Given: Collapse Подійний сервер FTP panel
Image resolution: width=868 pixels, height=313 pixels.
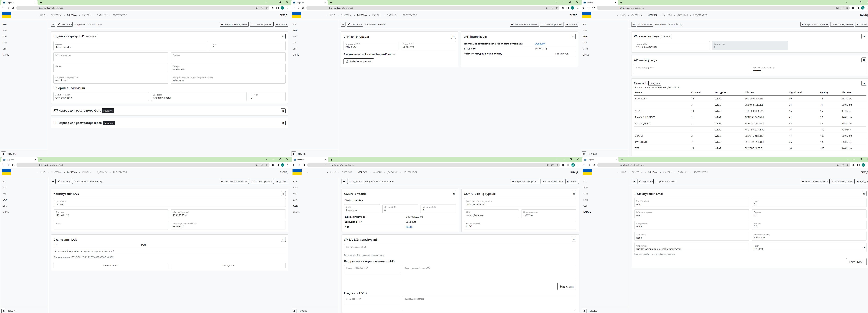Looking at the screenshot, I should 283,36.
